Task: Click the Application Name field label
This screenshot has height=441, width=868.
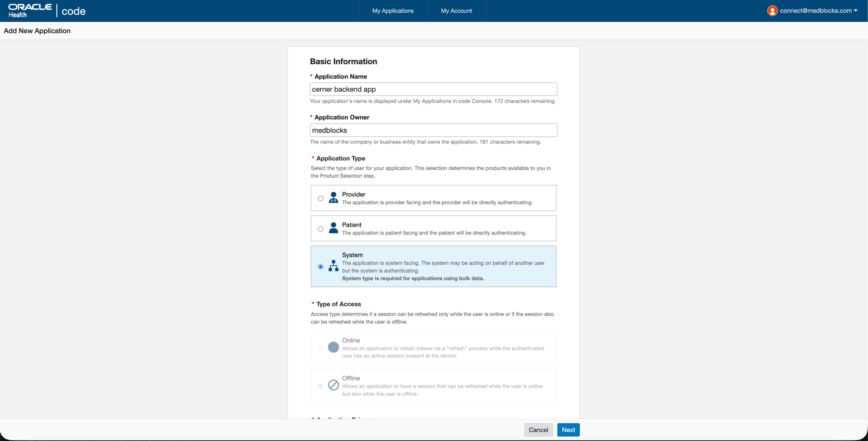Action: (x=341, y=76)
